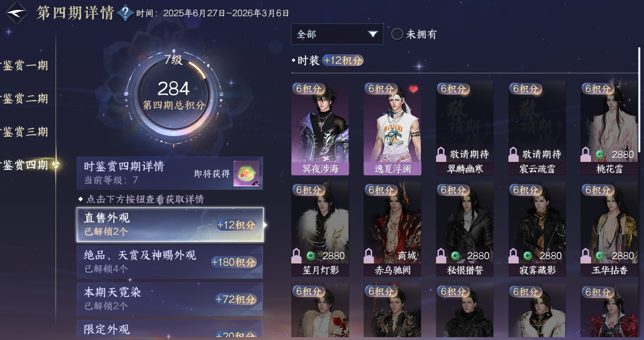The width and height of the screenshot is (644, 340).
Task: Click the lock icon on 桃花雪 outfit
Action: (x=585, y=154)
